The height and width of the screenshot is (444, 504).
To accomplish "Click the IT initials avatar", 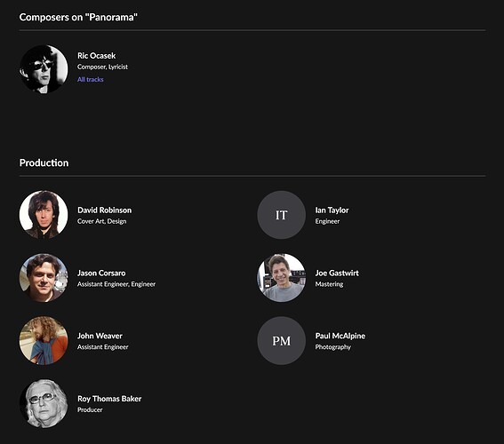I will pos(281,215).
